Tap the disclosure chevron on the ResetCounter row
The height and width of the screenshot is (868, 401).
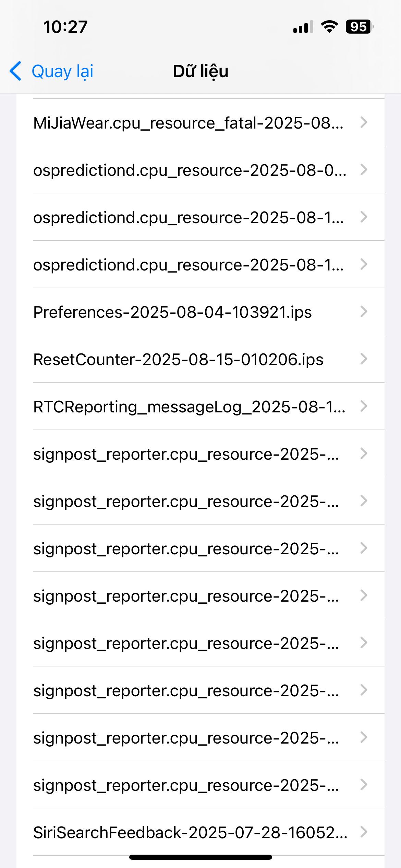364,359
